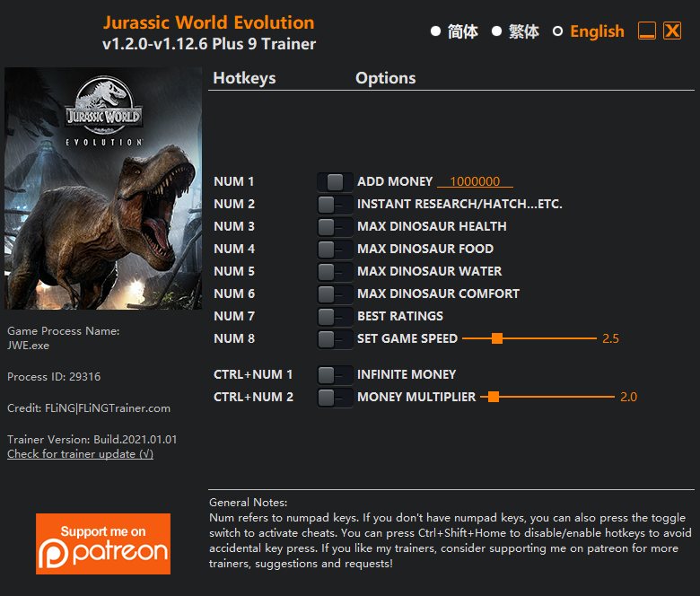Toggle the Add Money switch
Screen dimensions: 700x596
pyautogui.click(x=335, y=182)
